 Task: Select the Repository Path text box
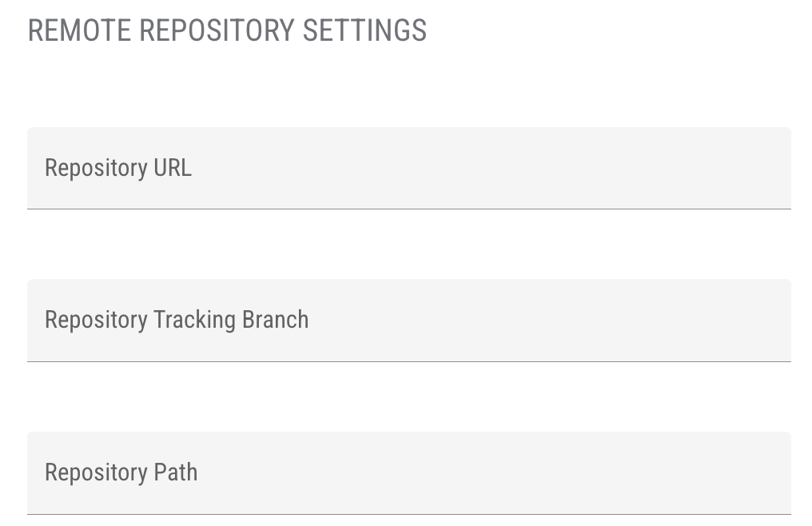[408, 472]
